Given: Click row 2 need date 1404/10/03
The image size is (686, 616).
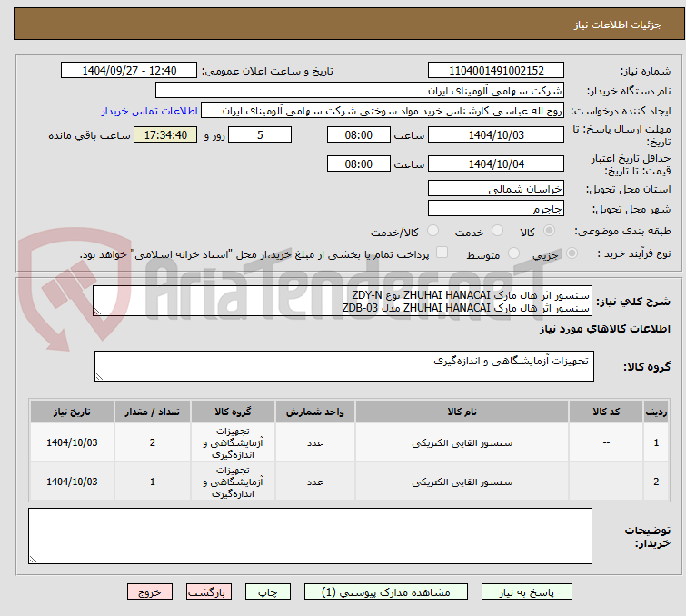Looking at the screenshot, I should click(72, 482).
